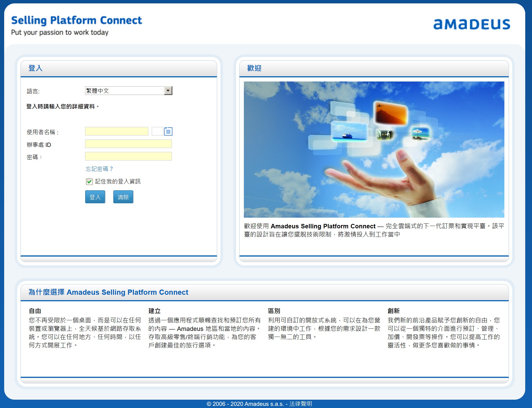This screenshot has width=532, height=408.
Task: Open the 語言 language dropdown
Action: click(128, 91)
